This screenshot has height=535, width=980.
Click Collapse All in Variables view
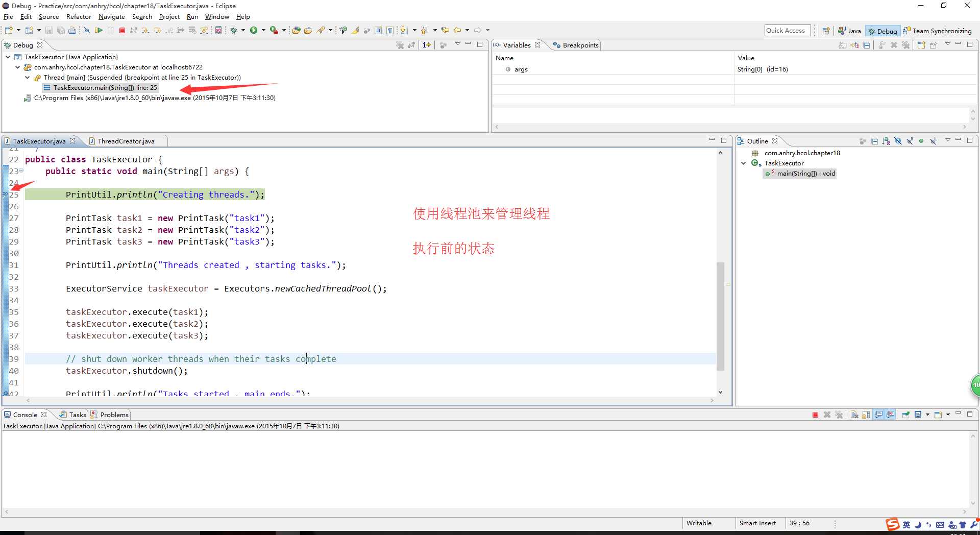[867, 45]
